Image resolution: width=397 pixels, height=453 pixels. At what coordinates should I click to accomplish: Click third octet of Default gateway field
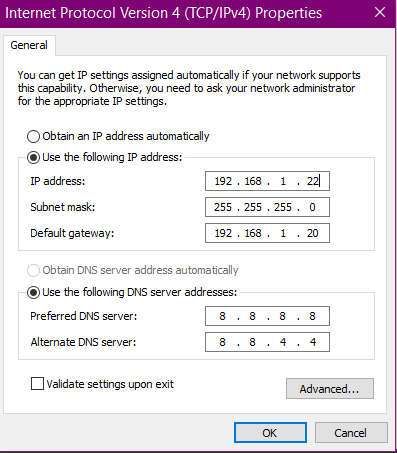click(x=283, y=233)
